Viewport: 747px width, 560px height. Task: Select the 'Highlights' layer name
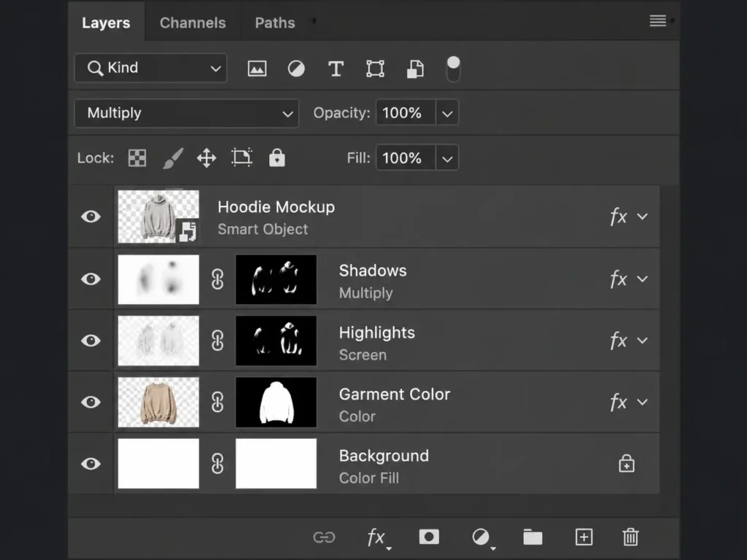(377, 332)
